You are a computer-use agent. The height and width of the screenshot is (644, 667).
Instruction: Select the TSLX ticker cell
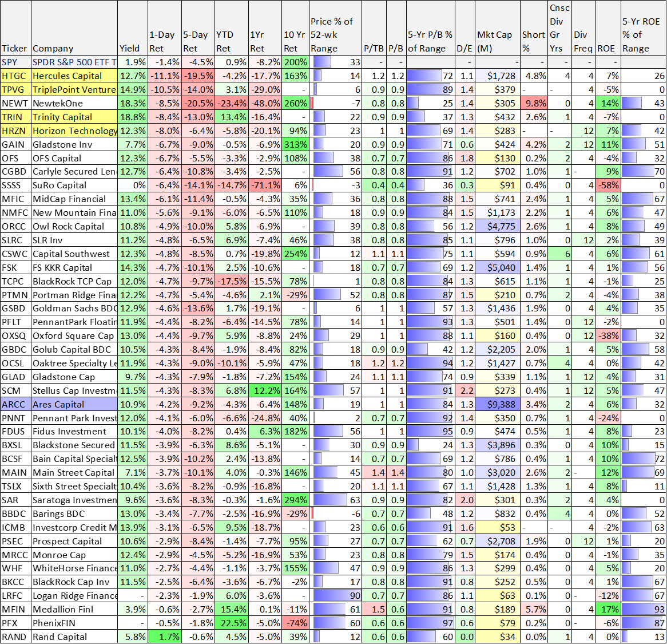click(x=15, y=486)
